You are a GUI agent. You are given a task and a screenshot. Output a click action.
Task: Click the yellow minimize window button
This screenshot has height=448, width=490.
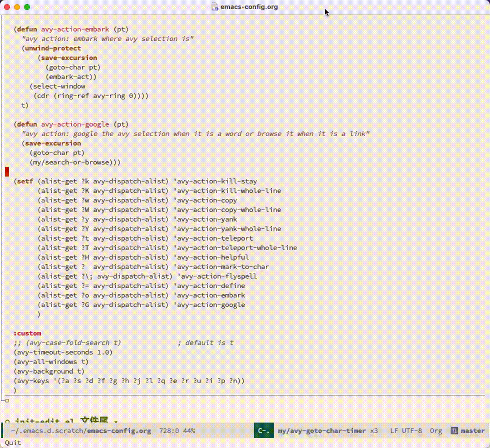click(x=17, y=7)
